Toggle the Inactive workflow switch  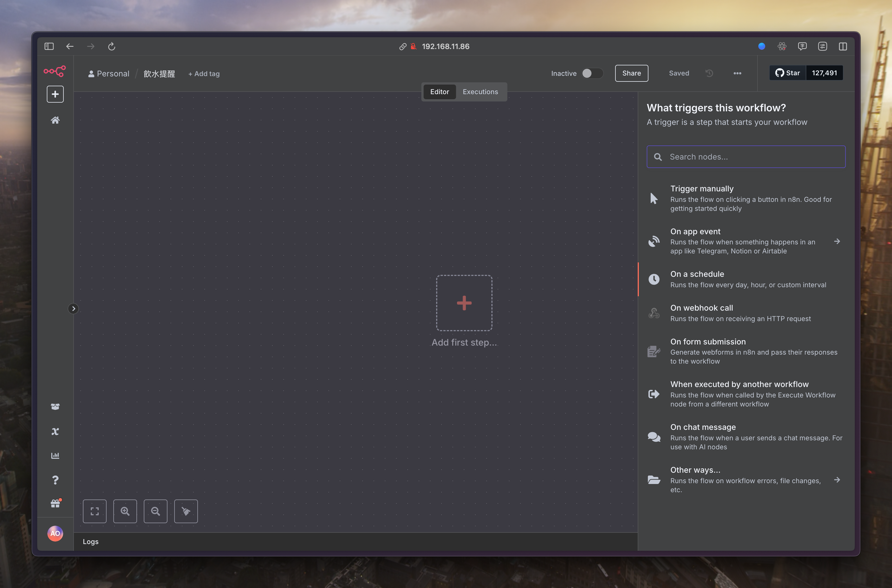coord(592,73)
